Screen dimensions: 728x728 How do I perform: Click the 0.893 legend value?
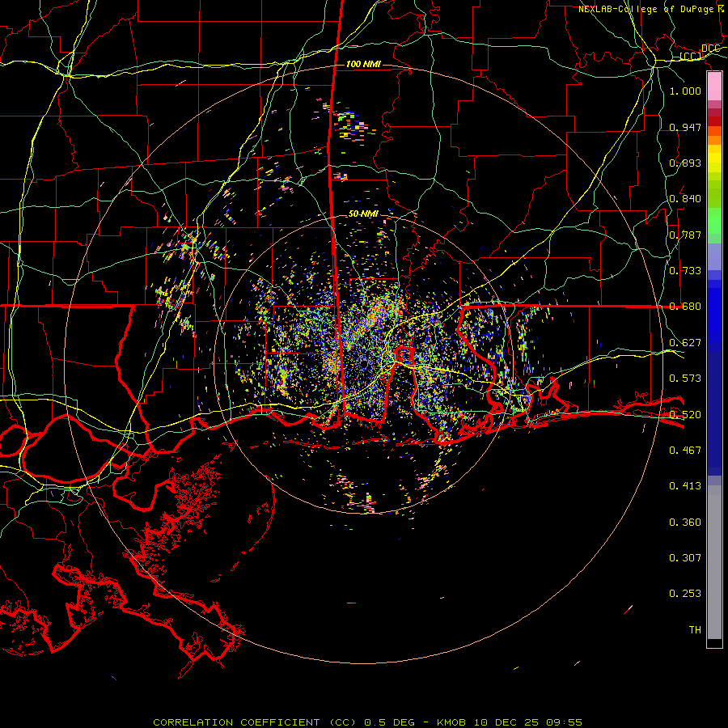685,163
